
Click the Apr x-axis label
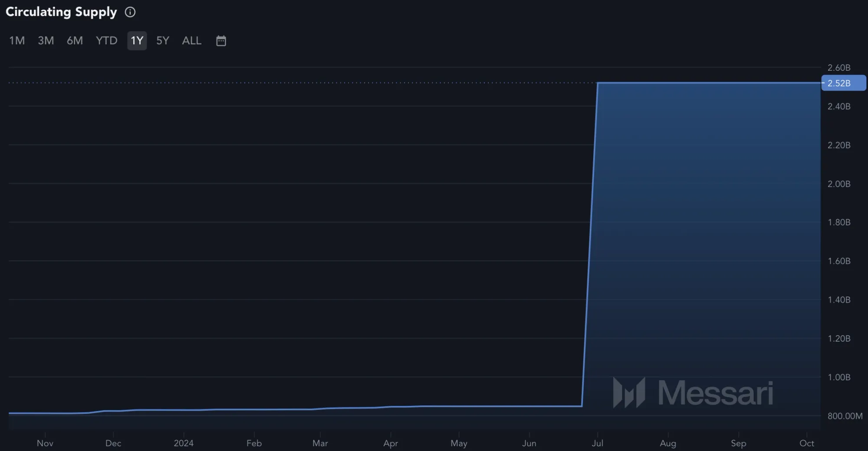point(391,443)
